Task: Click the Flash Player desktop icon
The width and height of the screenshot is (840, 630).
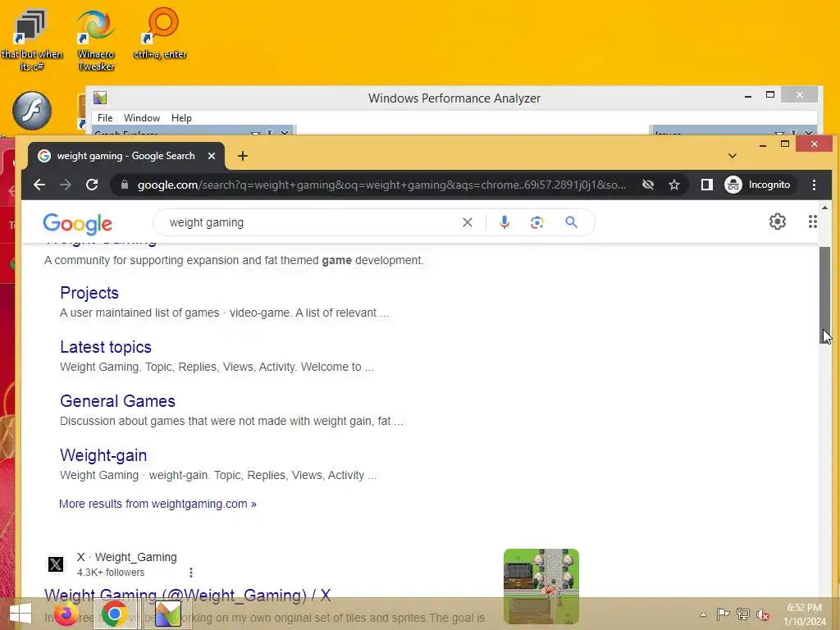Action: click(x=32, y=111)
